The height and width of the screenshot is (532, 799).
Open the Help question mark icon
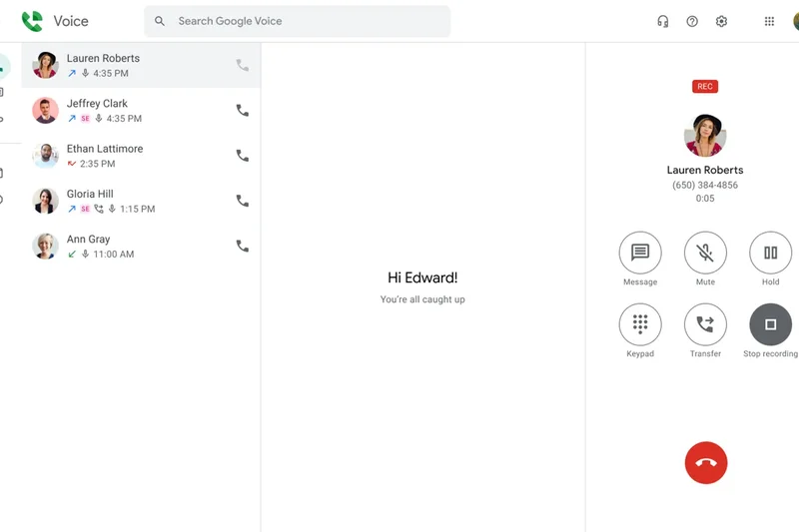click(x=692, y=21)
